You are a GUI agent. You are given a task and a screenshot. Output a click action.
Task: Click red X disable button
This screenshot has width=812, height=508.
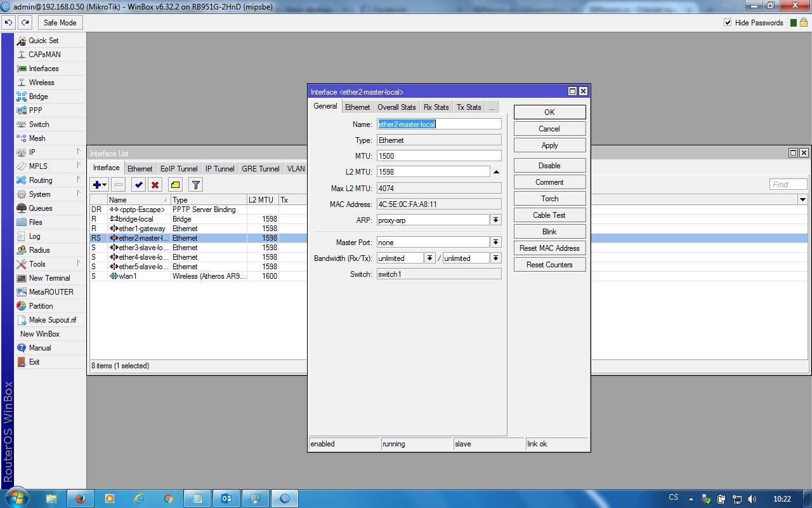click(x=155, y=185)
